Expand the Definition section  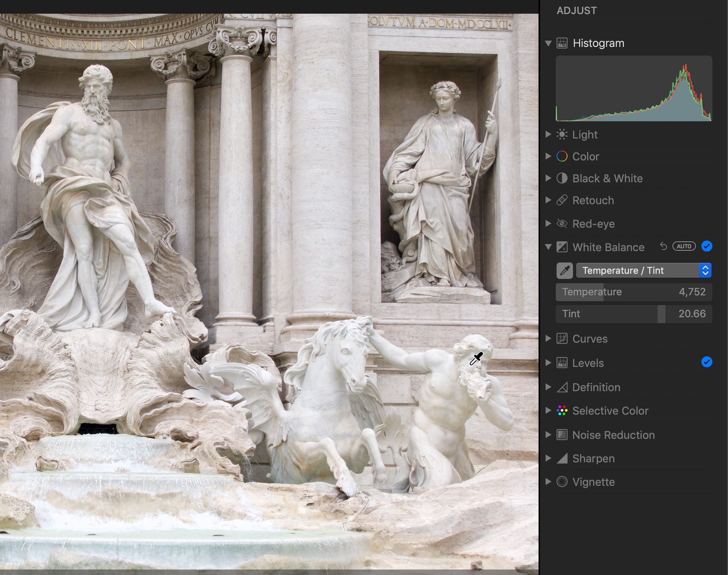[x=548, y=387]
